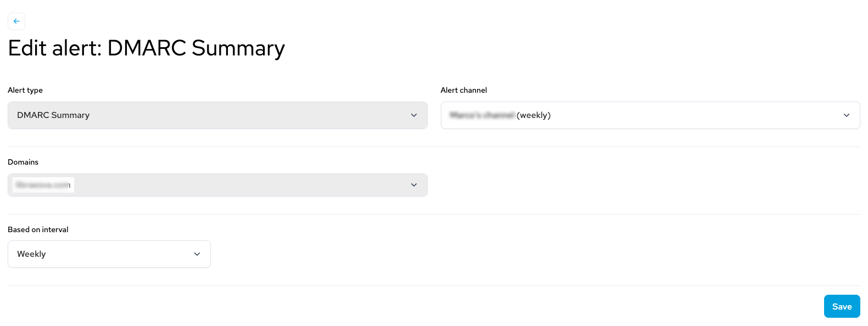Screen dimensions: 868x326
Task: Click the 'Alert channel' field label
Action: click(x=464, y=90)
